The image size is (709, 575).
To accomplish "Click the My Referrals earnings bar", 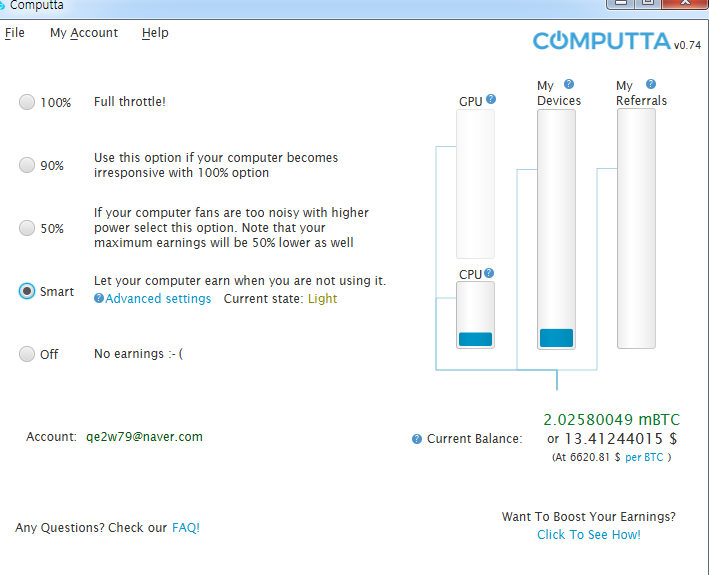I will [636, 229].
